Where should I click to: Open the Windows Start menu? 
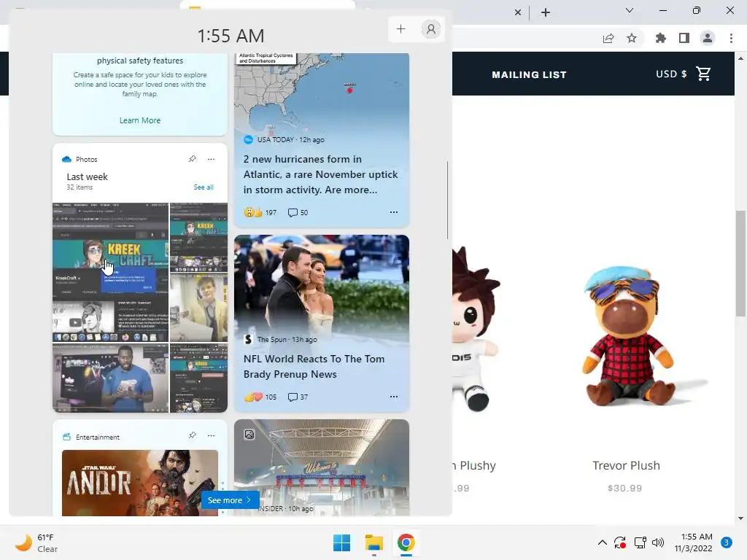[x=341, y=542]
